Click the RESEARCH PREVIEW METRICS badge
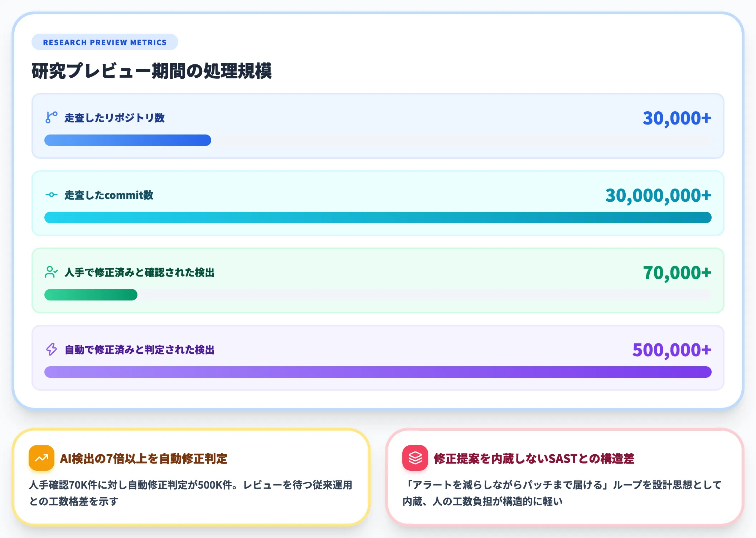The width and height of the screenshot is (756, 538). coord(105,42)
